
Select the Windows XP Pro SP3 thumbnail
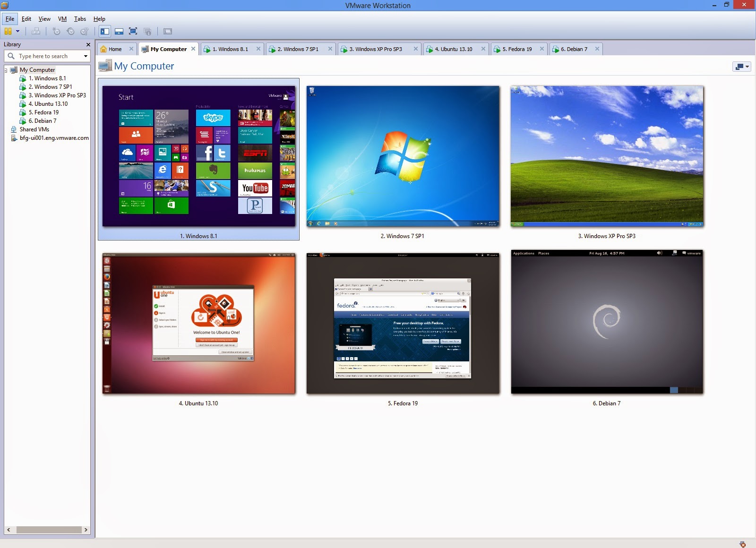coord(607,156)
